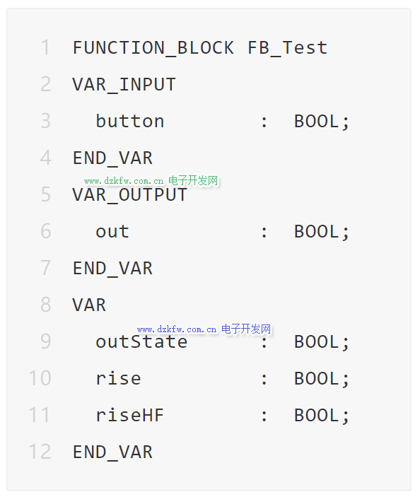
Task: Click the FUNCTION_BLOCK keyword on line 1
Action: [x=153, y=48]
